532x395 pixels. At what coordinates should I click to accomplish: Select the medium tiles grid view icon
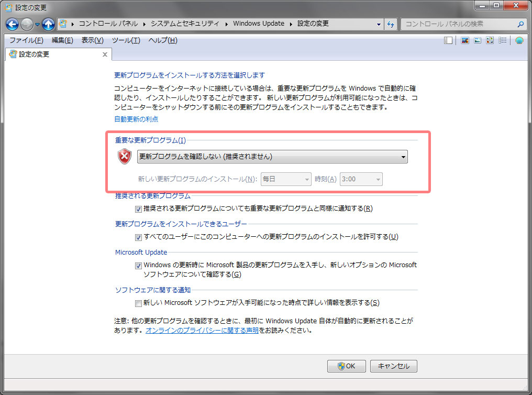pyautogui.click(x=490, y=40)
